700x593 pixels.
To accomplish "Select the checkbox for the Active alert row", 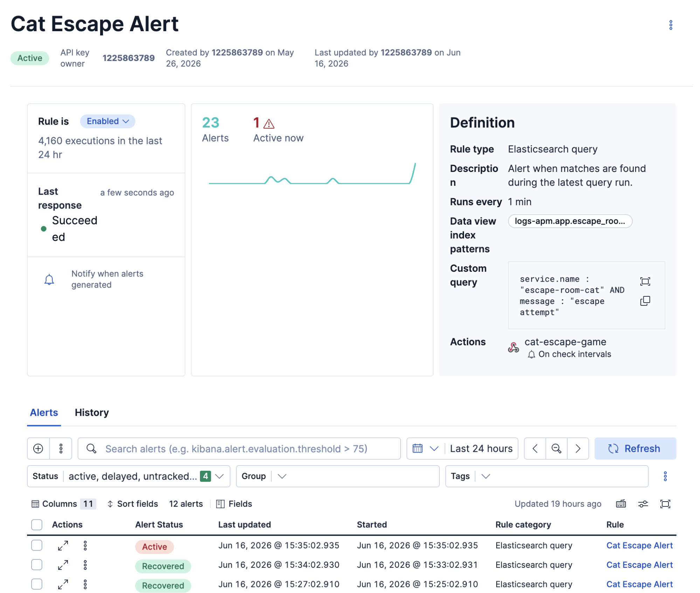I will click(37, 545).
